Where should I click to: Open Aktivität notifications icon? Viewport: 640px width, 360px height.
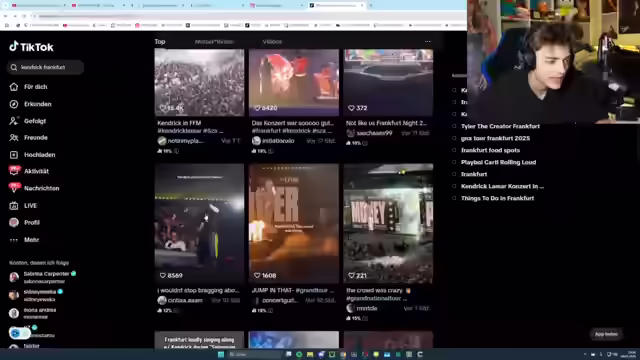(x=14, y=171)
